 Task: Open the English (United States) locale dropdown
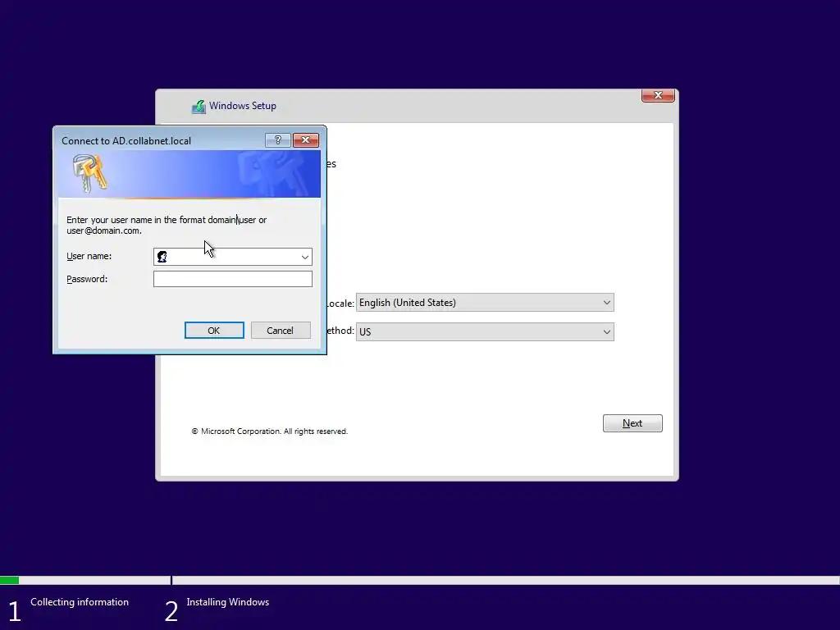click(485, 303)
